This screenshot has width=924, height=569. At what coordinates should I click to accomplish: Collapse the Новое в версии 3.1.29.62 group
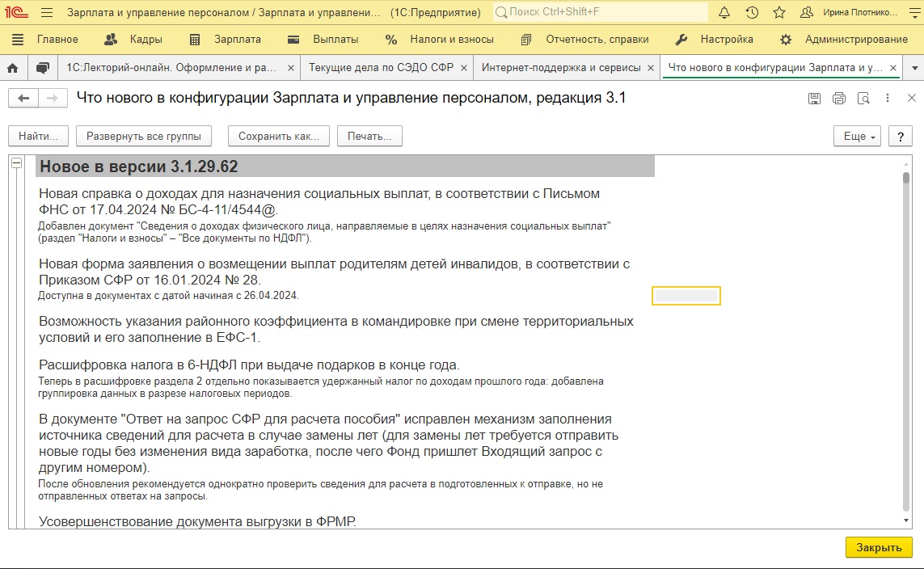16,163
